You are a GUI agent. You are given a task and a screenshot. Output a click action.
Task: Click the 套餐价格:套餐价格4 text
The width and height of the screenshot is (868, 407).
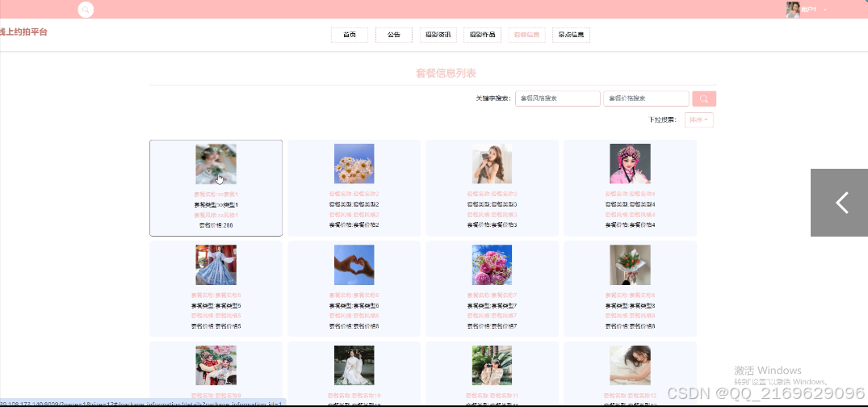tap(630, 225)
